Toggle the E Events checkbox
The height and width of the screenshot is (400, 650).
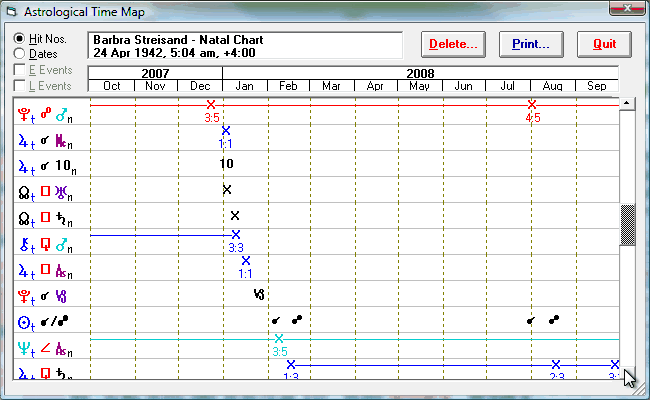[19, 70]
